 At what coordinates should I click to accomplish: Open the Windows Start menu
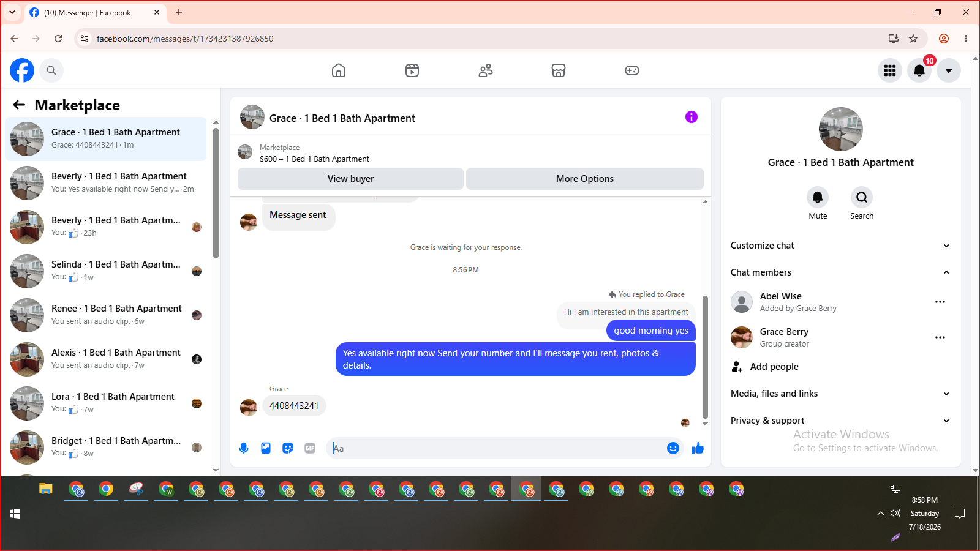(x=15, y=514)
